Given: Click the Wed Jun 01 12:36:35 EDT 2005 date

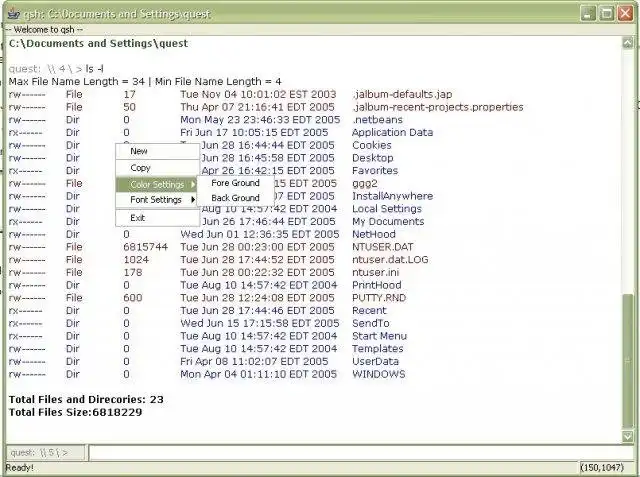Looking at the screenshot, I should (260, 234).
